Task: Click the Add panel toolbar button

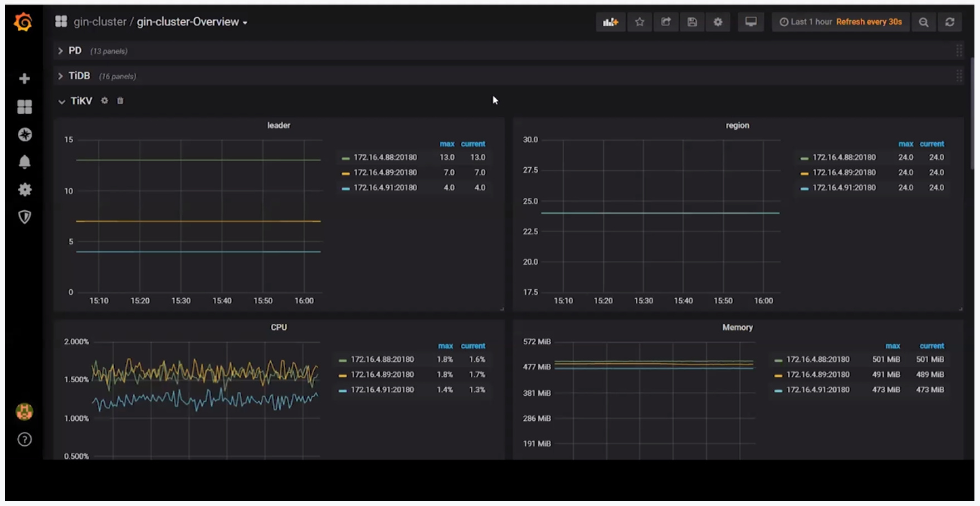Action: point(610,22)
